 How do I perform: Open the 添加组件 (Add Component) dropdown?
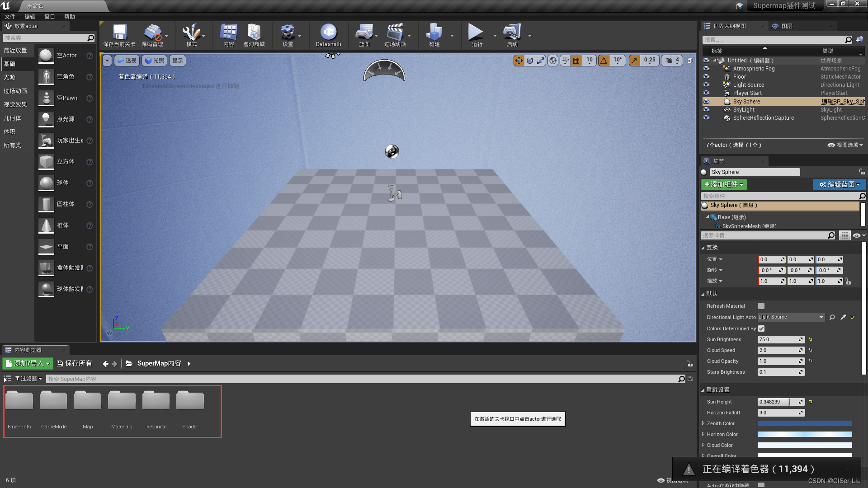point(723,184)
